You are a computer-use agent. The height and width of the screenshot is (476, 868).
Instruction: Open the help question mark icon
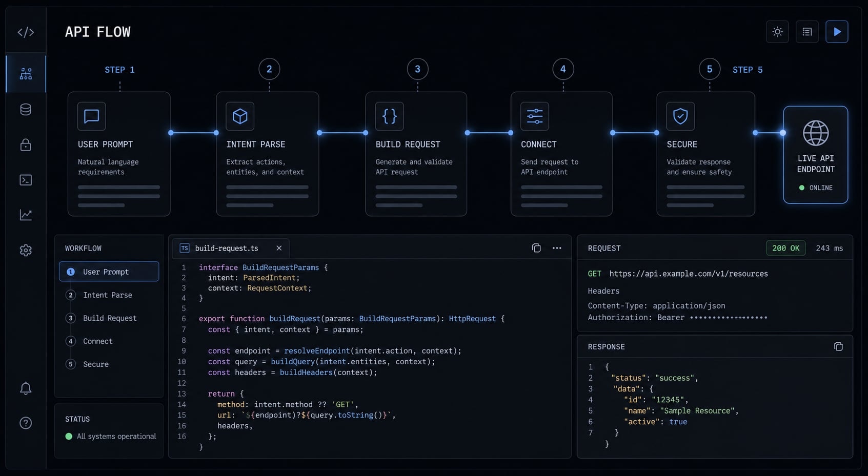coord(26,423)
